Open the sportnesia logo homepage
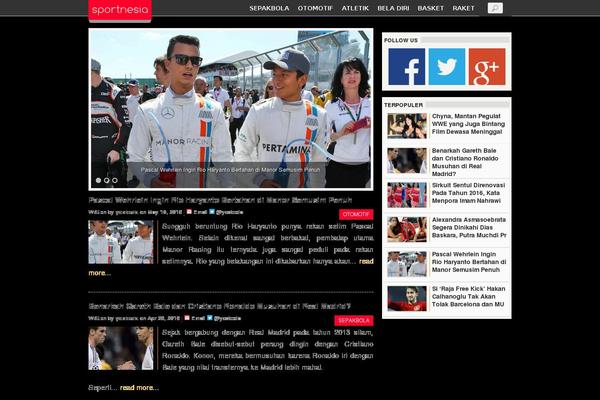Viewport: 600px width, 400px height. click(120, 10)
